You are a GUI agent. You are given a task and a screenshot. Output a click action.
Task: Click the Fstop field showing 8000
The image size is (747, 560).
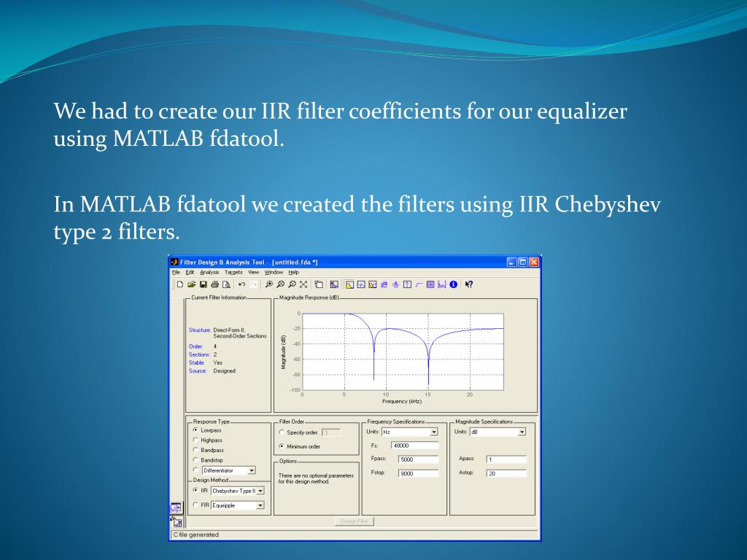click(418, 473)
